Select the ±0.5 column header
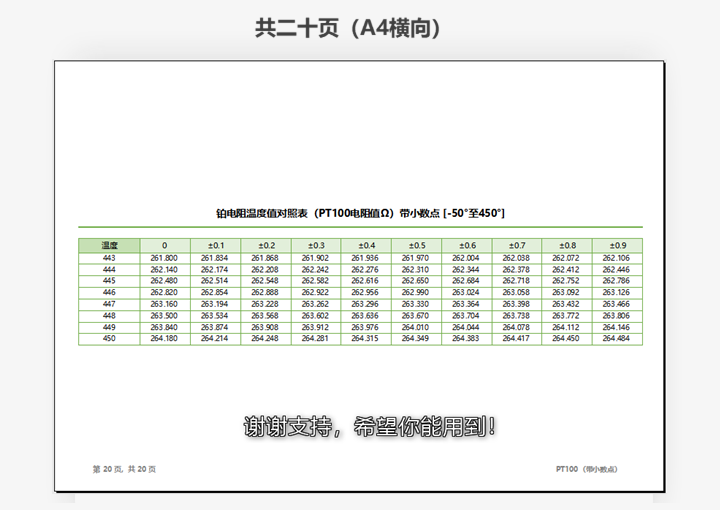 (416, 245)
